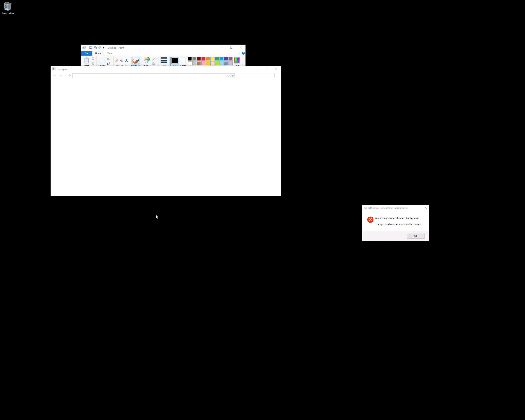Select the Pencil tool in Paint
Image resolution: width=525 pixels, height=420 pixels.
click(x=117, y=61)
